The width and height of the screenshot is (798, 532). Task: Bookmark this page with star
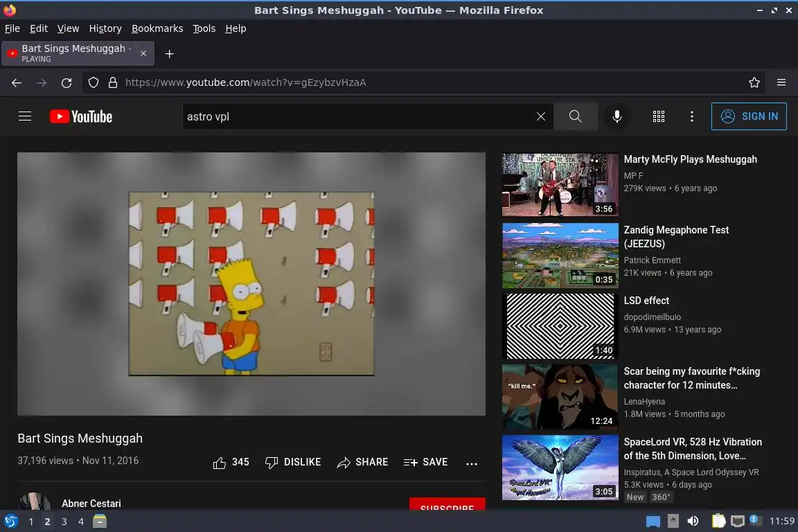pyautogui.click(x=754, y=82)
